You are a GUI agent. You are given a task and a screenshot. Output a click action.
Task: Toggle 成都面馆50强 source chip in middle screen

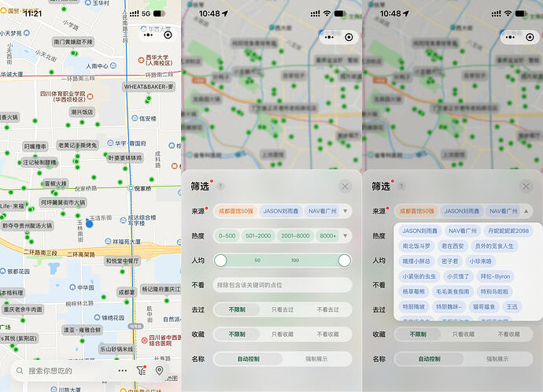tap(236, 211)
